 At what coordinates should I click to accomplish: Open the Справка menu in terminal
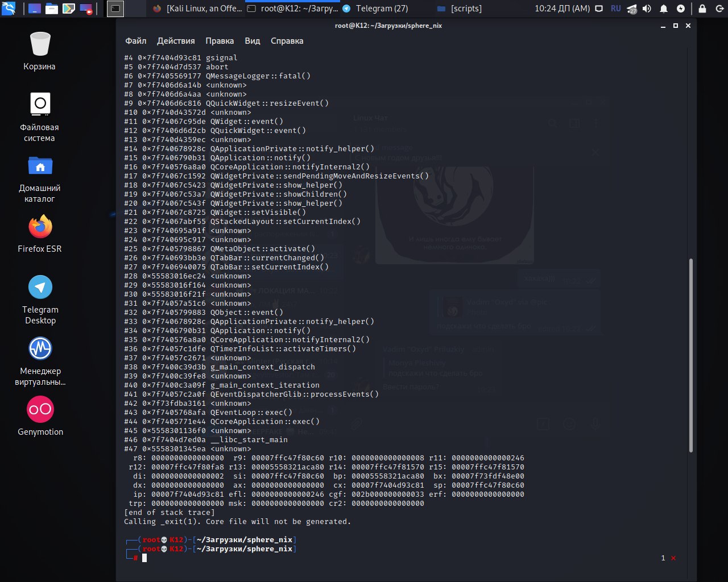[287, 41]
